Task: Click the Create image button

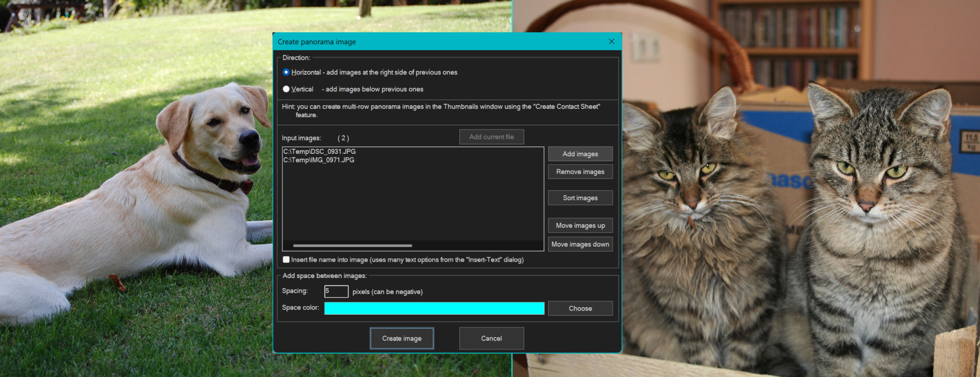Action: (x=402, y=338)
